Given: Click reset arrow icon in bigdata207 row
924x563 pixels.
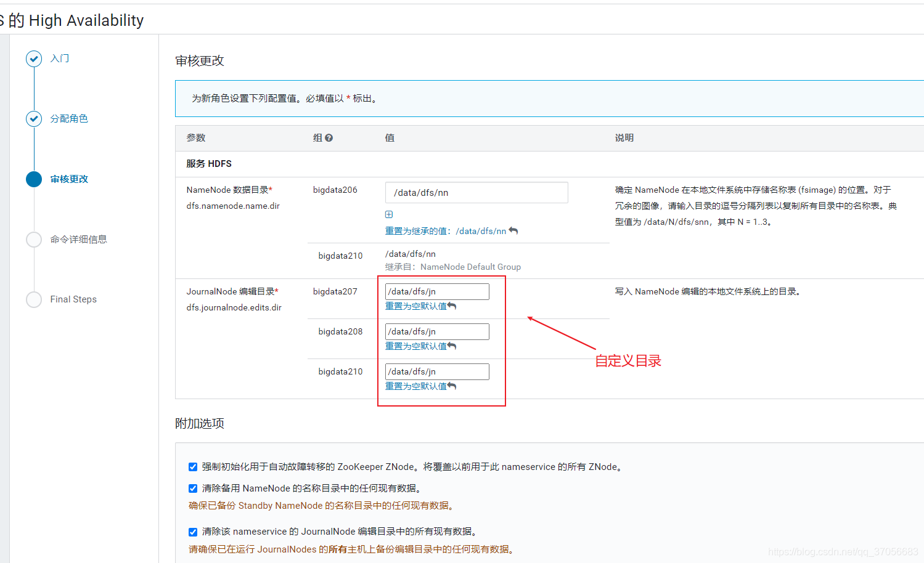Looking at the screenshot, I should [x=452, y=306].
